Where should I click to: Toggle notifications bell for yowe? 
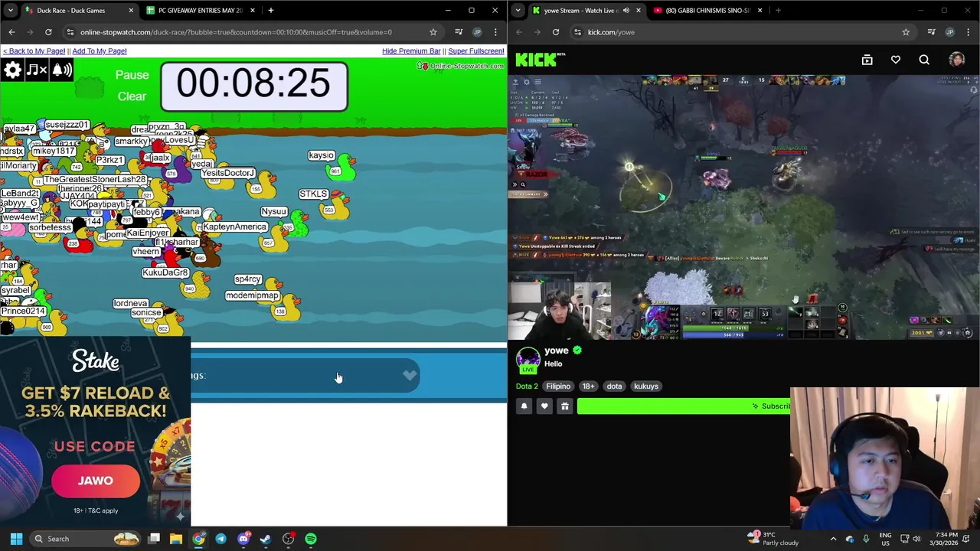(x=524, y=406)
